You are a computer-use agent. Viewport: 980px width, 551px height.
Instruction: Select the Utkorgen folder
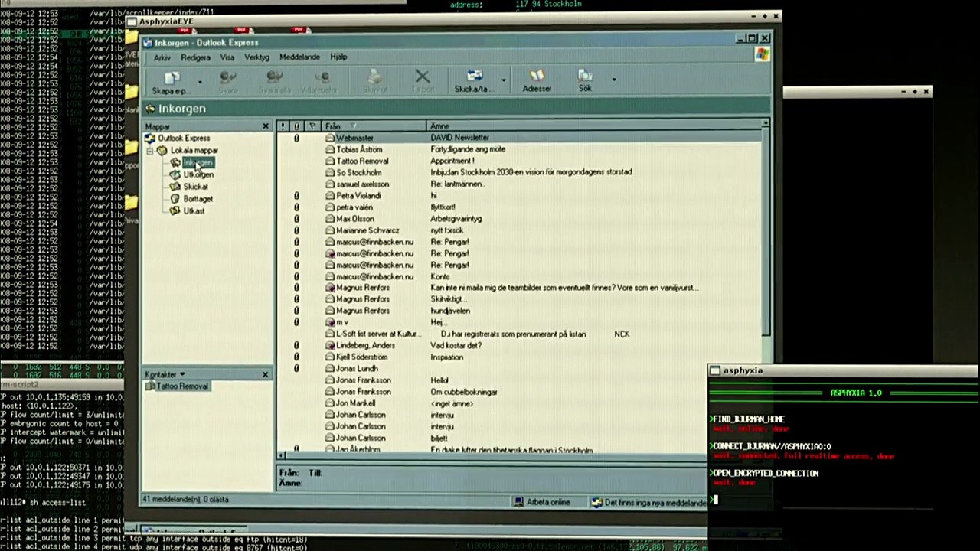coord(193,174)
